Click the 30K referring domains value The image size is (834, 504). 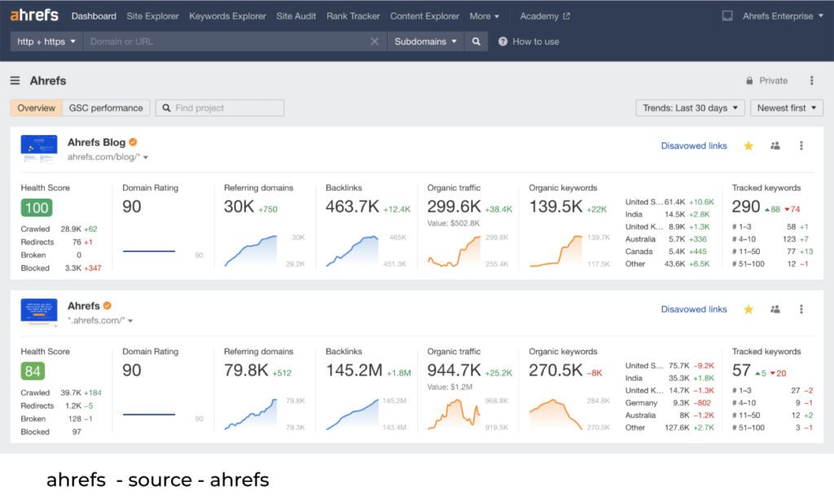(239, 206)
